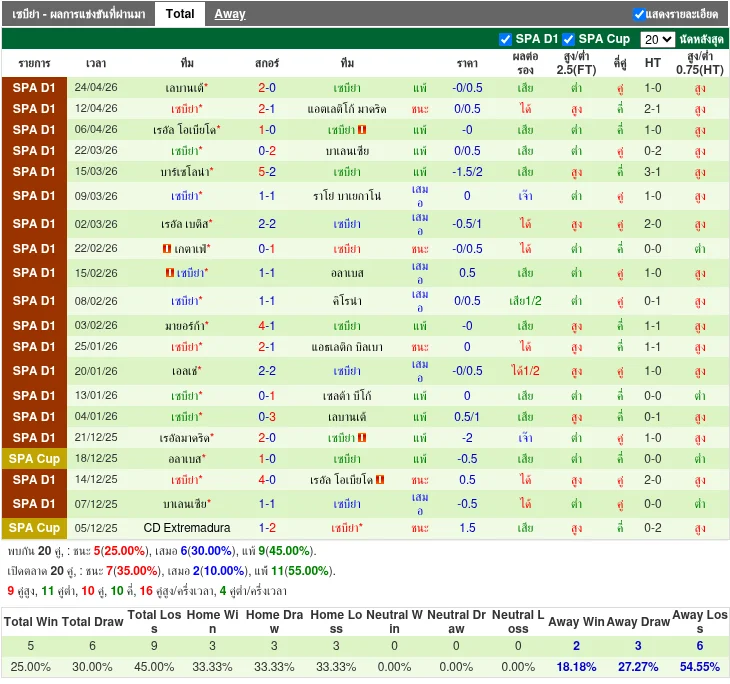The image size is (730, 684).
Task: Switch to the Total tab
Action: point(180,14)
